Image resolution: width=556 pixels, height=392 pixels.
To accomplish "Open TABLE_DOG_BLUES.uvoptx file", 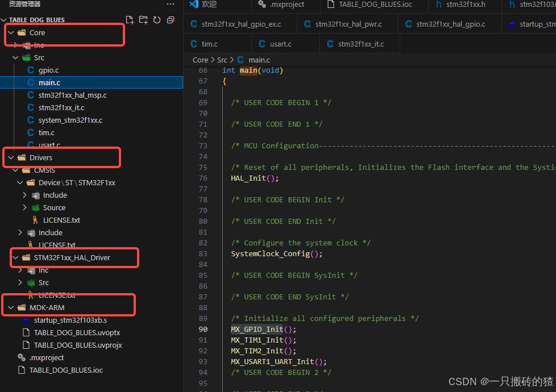I will pos(77,332).
